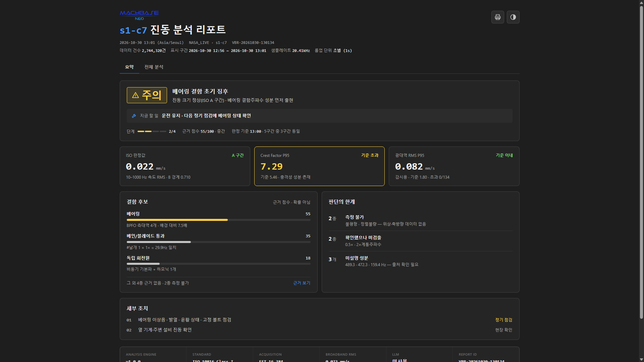Click the 단계 2/4 stage indicator
Screen dimensions: 644x362
(151, 131)
